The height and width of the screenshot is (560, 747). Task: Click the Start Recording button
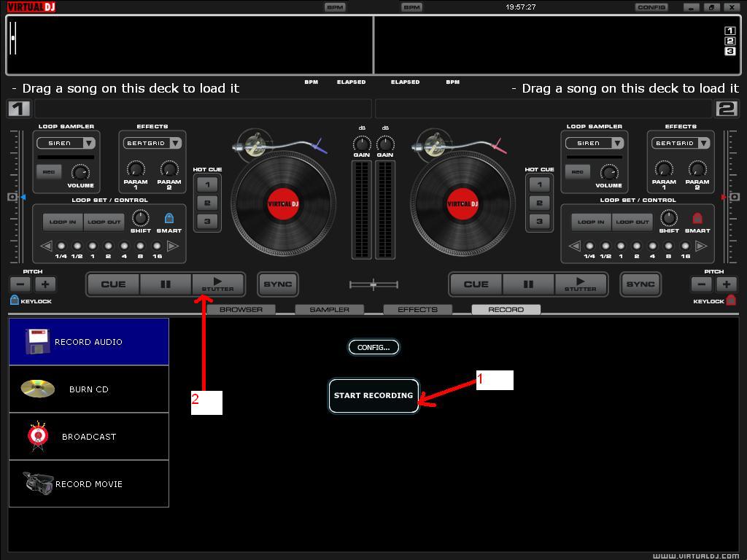[373, 395]
